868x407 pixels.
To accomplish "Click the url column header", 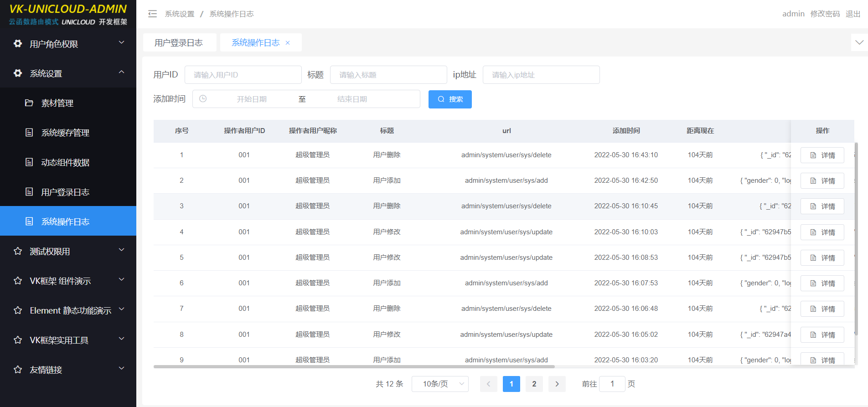I will coord(506,131).
